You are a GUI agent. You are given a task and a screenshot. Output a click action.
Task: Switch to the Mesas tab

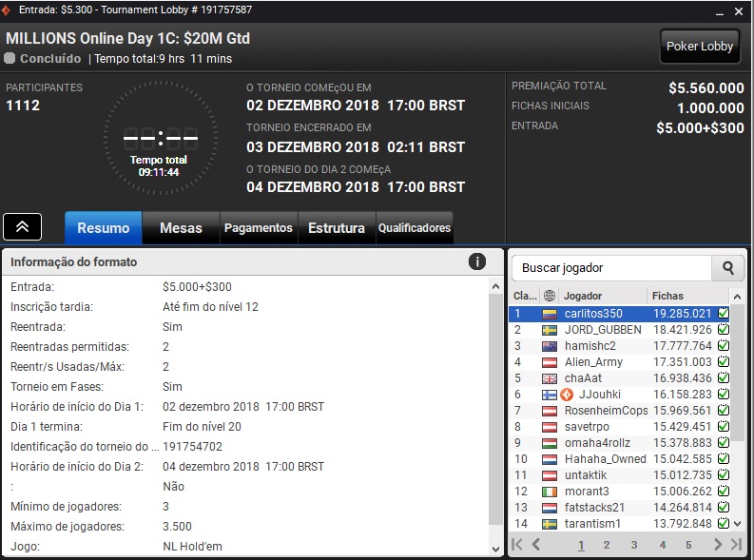click(181, 228)
